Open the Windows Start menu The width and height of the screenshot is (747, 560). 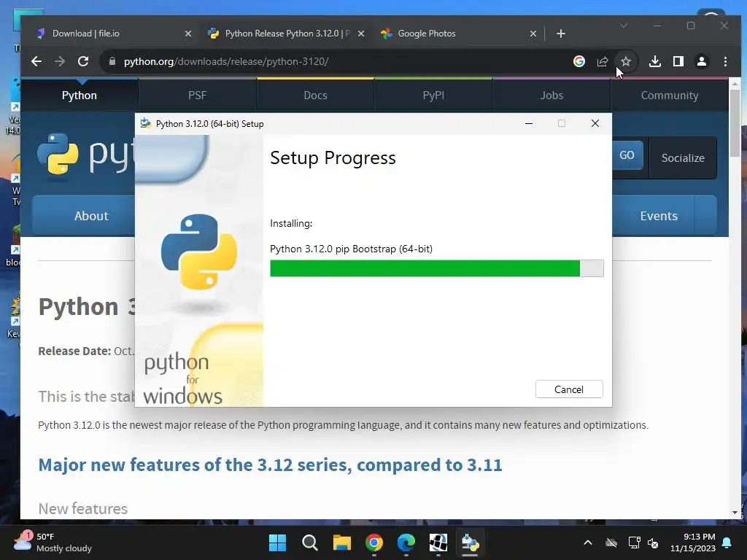(x=277, y=542)
